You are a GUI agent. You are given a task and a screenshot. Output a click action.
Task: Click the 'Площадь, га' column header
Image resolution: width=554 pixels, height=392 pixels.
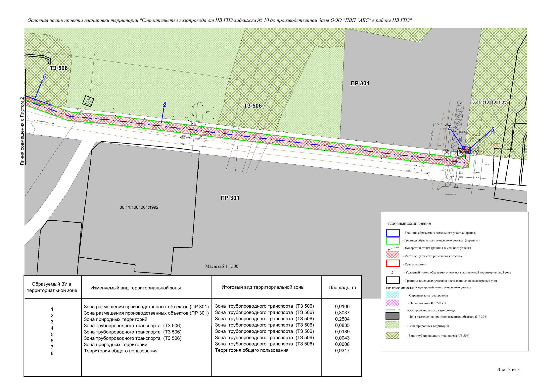[342, 287]
